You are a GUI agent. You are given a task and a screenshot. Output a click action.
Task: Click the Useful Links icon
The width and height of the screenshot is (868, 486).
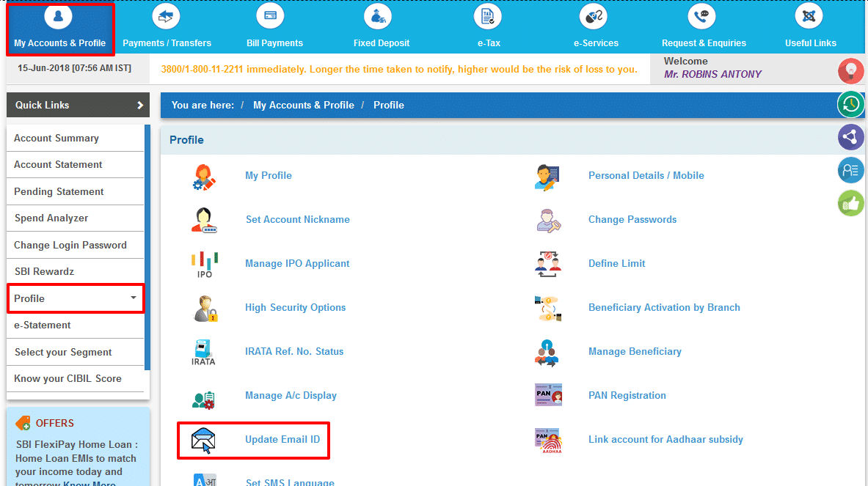809,17
